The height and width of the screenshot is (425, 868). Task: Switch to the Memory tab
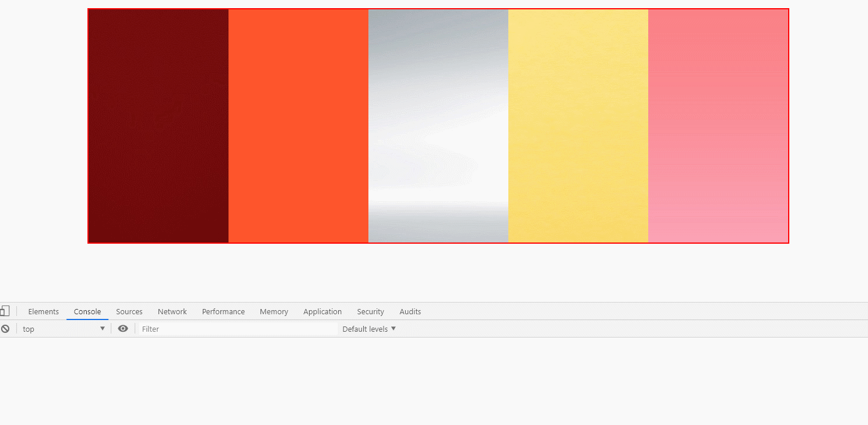pos(274,311)
